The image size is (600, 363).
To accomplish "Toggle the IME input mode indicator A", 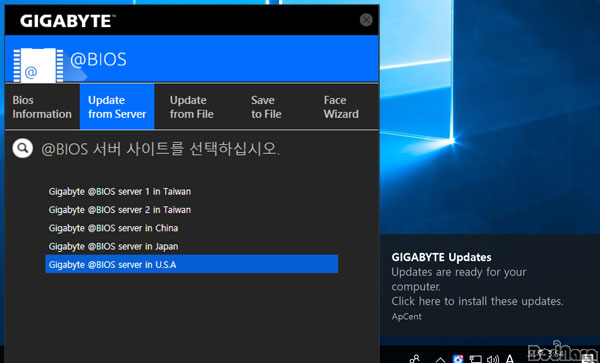I will pos(509,359).
